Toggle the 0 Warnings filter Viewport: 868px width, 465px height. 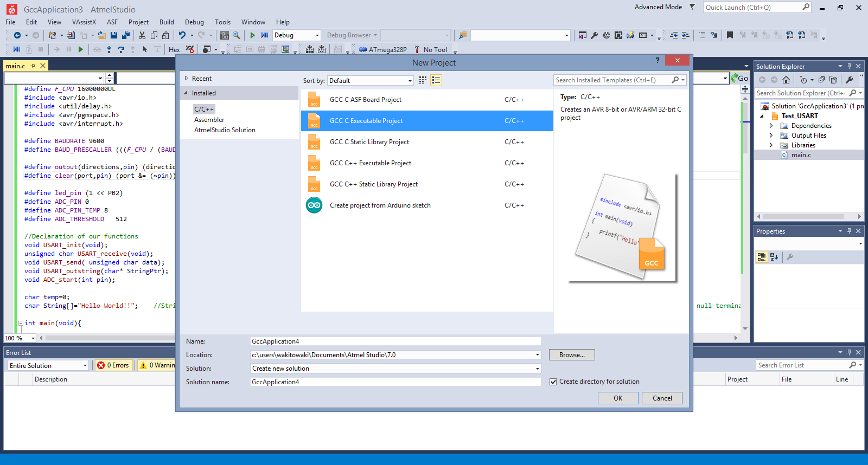pos(157,365)
